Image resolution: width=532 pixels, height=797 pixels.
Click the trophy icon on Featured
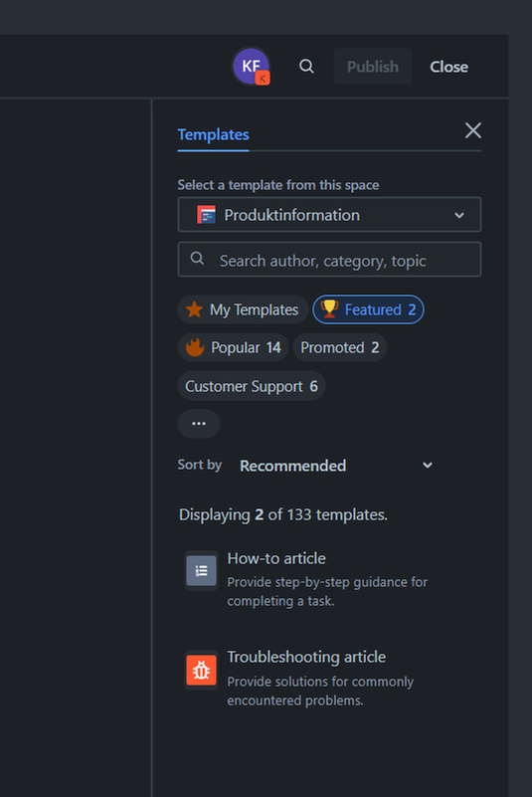point(329,308)
